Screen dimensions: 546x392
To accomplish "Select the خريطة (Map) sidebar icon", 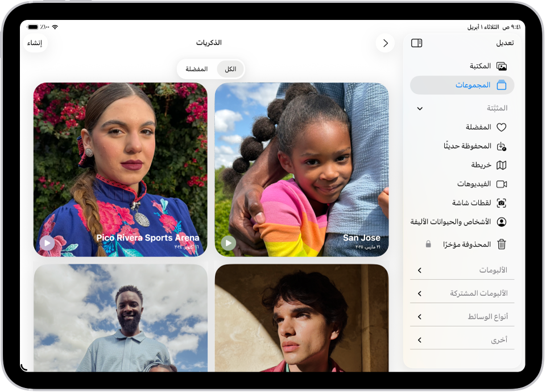I will [501, 165].
